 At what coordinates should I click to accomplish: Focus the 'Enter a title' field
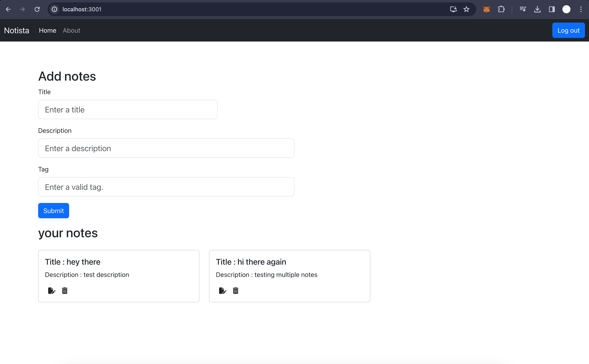pos(128,109)
